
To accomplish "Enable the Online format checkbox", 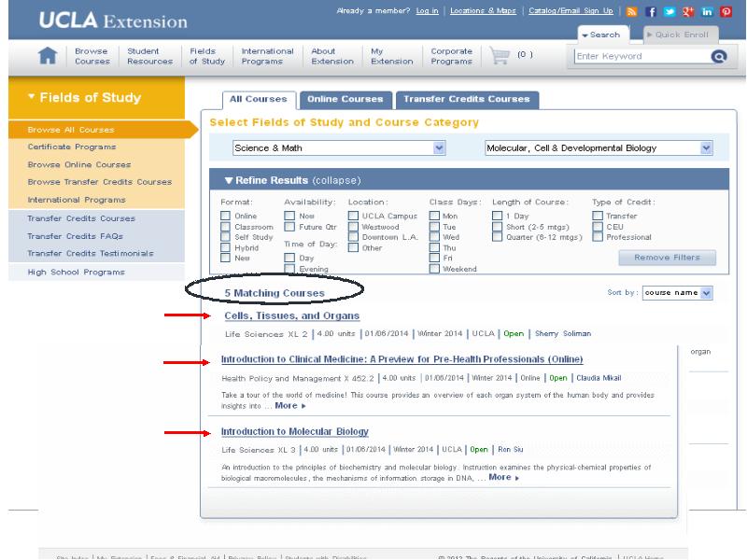I will click(225, 216).
